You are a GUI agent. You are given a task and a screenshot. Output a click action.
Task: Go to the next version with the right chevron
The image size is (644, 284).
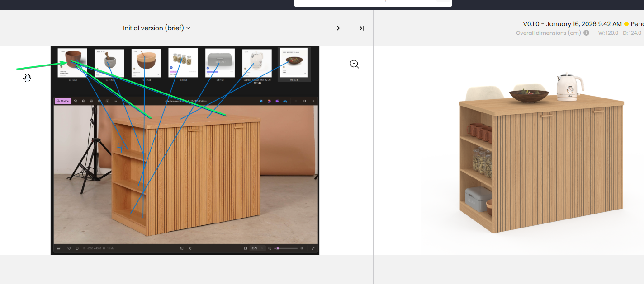(338, 28)
